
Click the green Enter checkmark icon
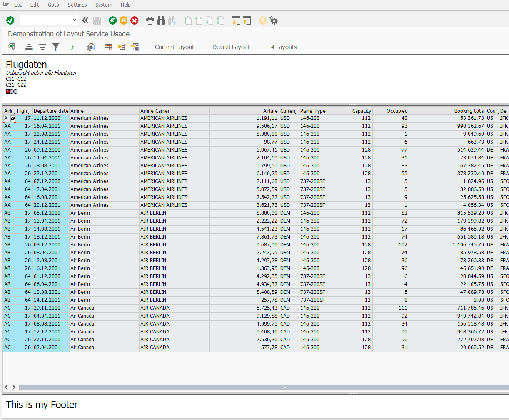10,20
